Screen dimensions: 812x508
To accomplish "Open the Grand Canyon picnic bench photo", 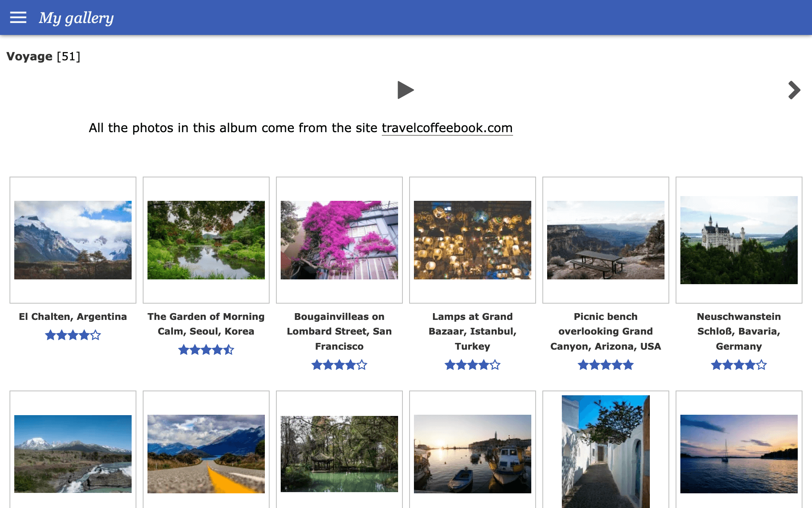I will 606,240.
